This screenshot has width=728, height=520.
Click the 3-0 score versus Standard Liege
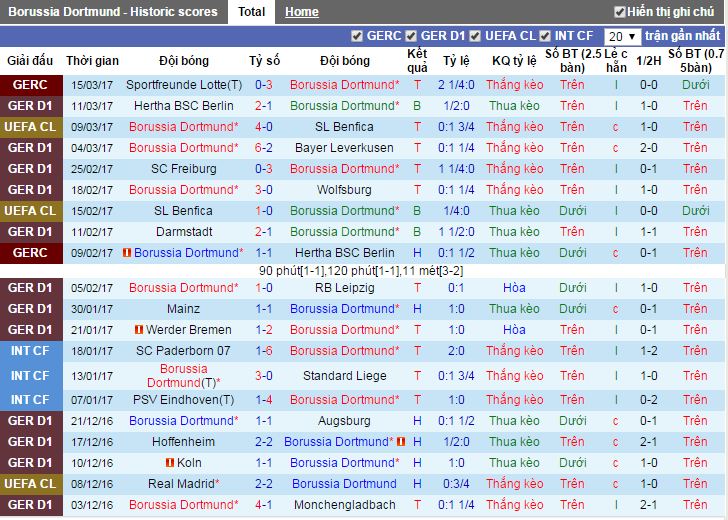264,376
